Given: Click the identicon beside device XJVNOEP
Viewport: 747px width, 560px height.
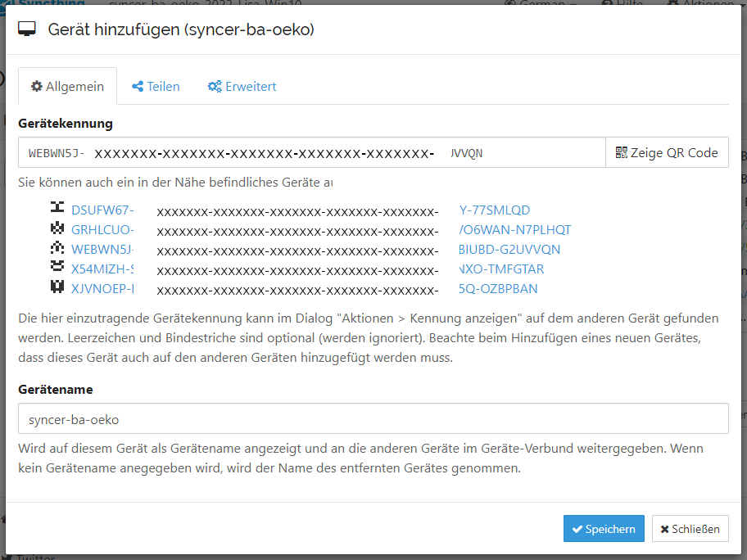Looking at the screenshot, I should pos(57,288).
